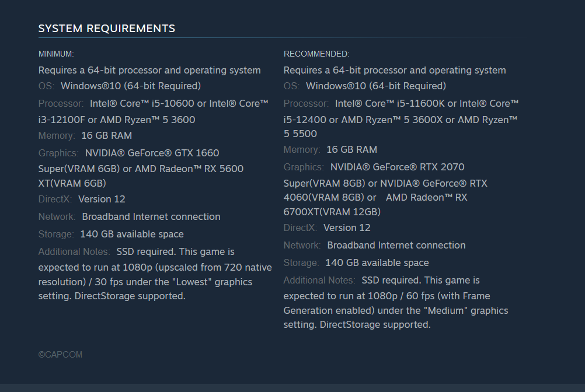Image resolution: width=585 pixels, height=392 pixels.
Task: Click the MINIMUM column label
Action: [x=56, y=54]
